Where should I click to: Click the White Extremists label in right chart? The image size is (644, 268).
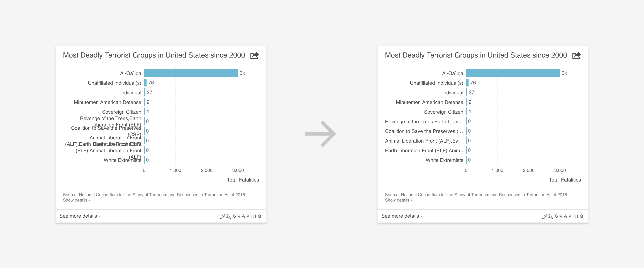pos(444,160)
